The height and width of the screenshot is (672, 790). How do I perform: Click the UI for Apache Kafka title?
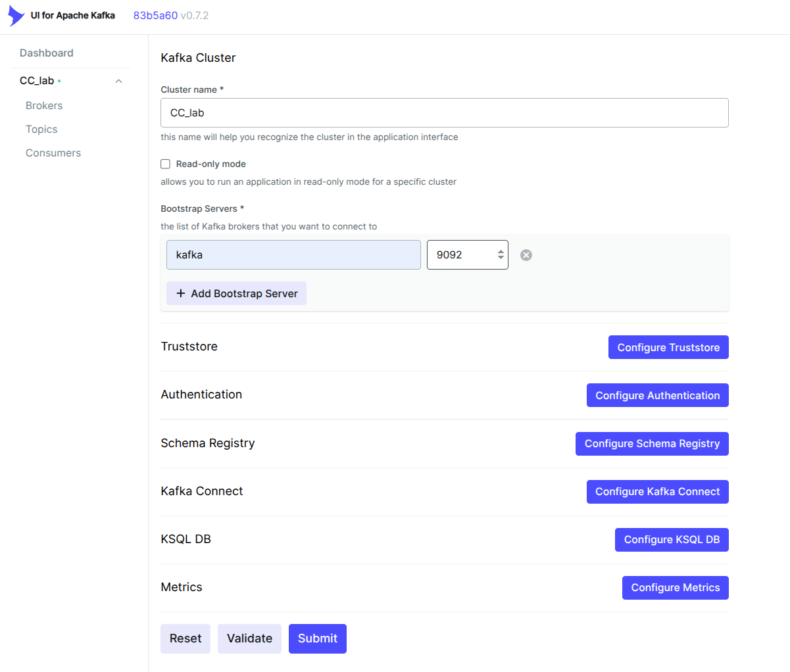click(x=73, y=15)
